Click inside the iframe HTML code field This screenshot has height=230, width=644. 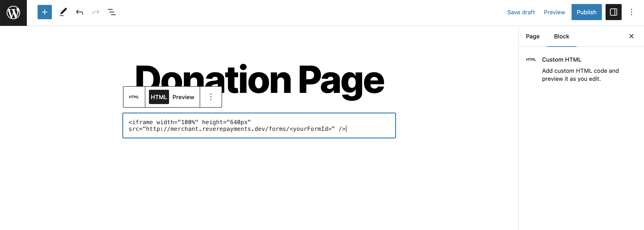(x=259, y=125)
